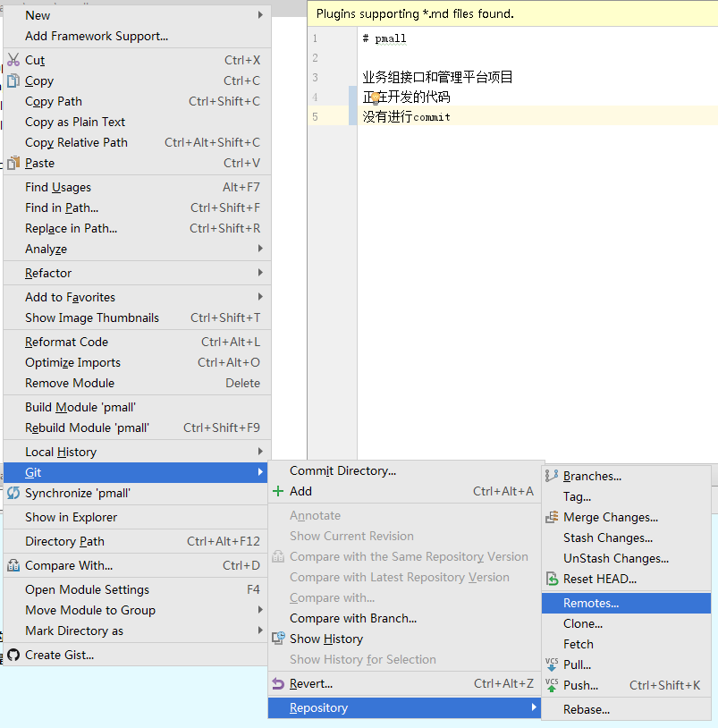Image resolution: width=718 pixels, height=728 pixels.
Task: Click the Copy pages icon
Action: [x=13, y=80]
